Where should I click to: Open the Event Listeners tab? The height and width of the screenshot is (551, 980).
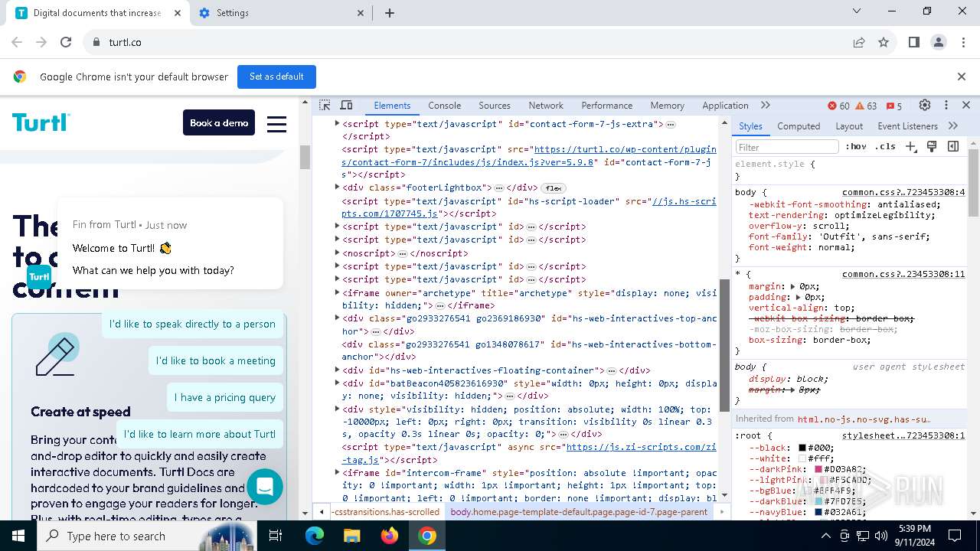[x=907, y=126]
